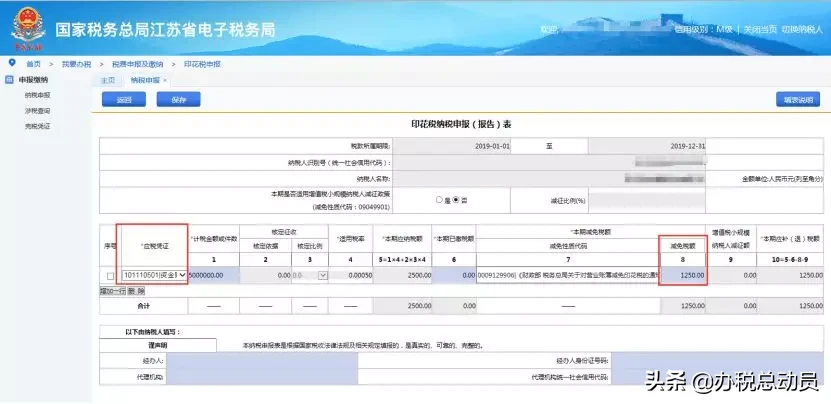Click the 合计 total 2500.00 cell

(x=403, y=306)
